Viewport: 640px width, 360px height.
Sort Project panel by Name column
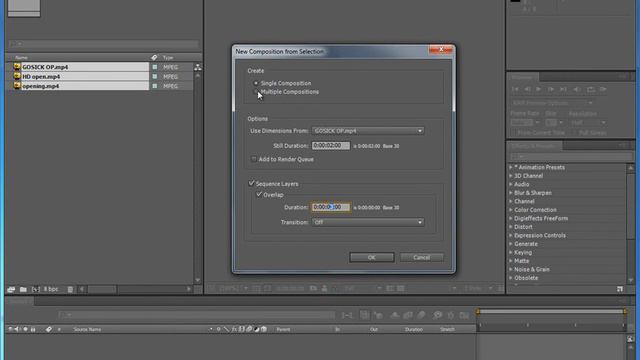pos(21,58)
